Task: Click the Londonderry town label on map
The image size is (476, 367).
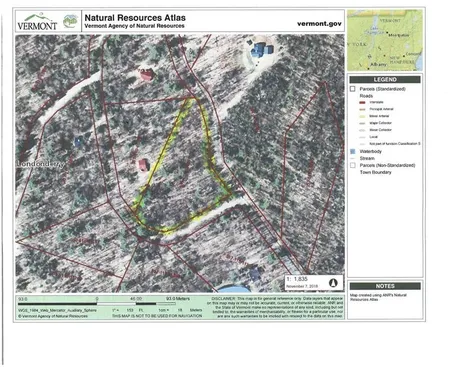Action: [41, 164]
